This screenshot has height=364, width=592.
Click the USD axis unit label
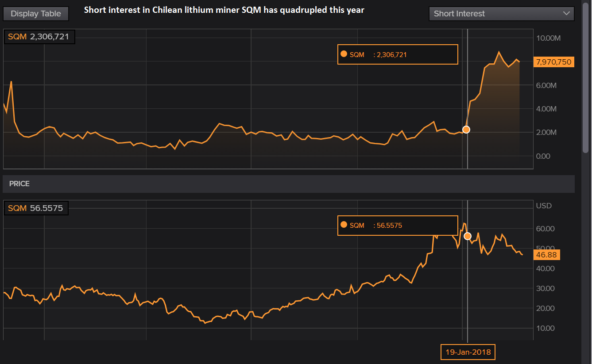pyautogui.click(x=544, y=206)
